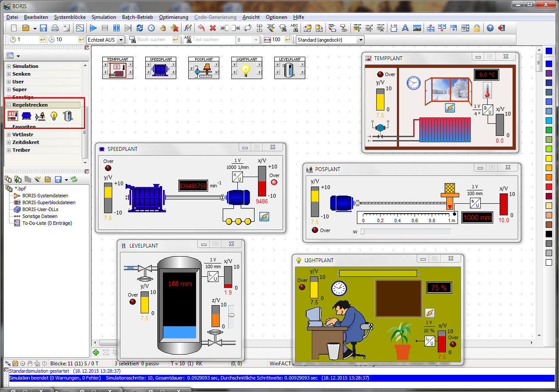The height and width of the screenshot is (392, 559).
Task: Expand the VirtInstr block category
Action: click(x=9, y=135)
